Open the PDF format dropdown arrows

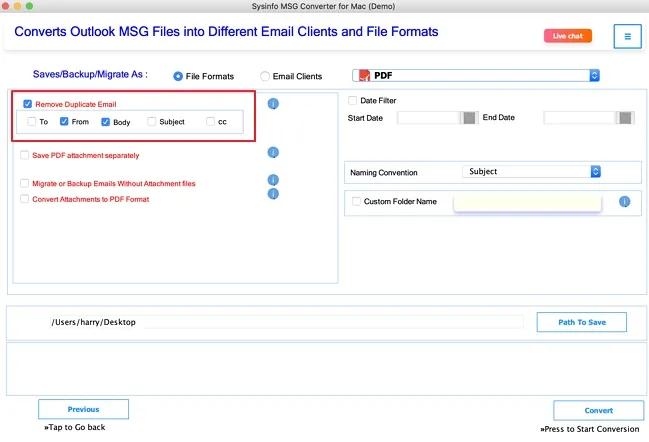594,75
